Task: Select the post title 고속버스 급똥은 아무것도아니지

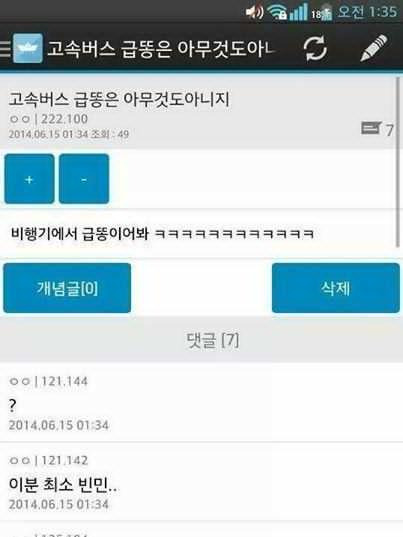Action: 119,99
